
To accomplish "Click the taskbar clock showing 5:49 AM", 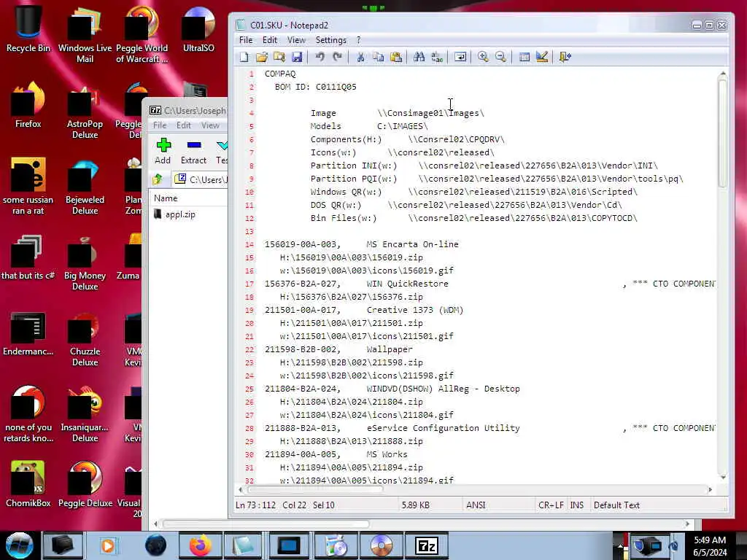I will (x=710, y=545).
